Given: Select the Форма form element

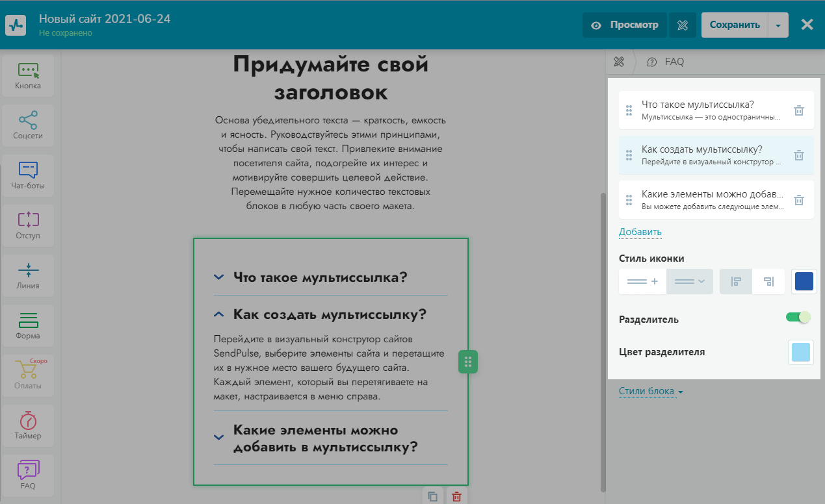Looking at the screenshot, I should point(28,326).
